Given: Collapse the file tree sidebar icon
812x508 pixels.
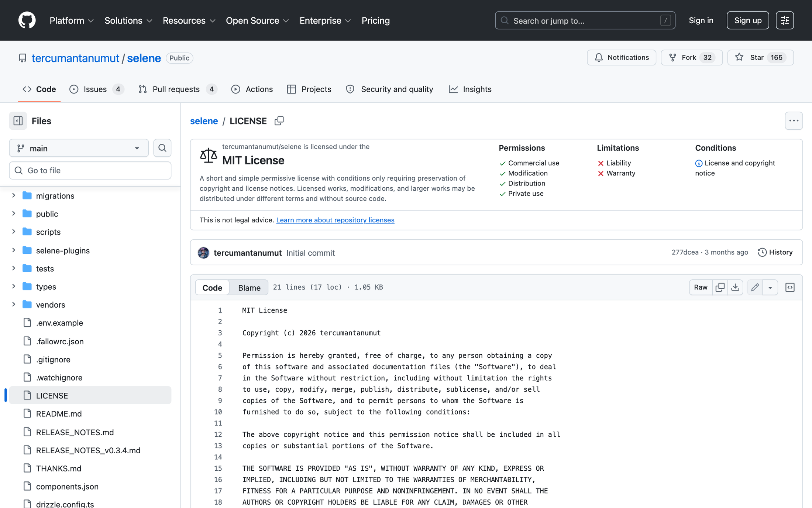Looking at the screenshot, I should [18, 121].
